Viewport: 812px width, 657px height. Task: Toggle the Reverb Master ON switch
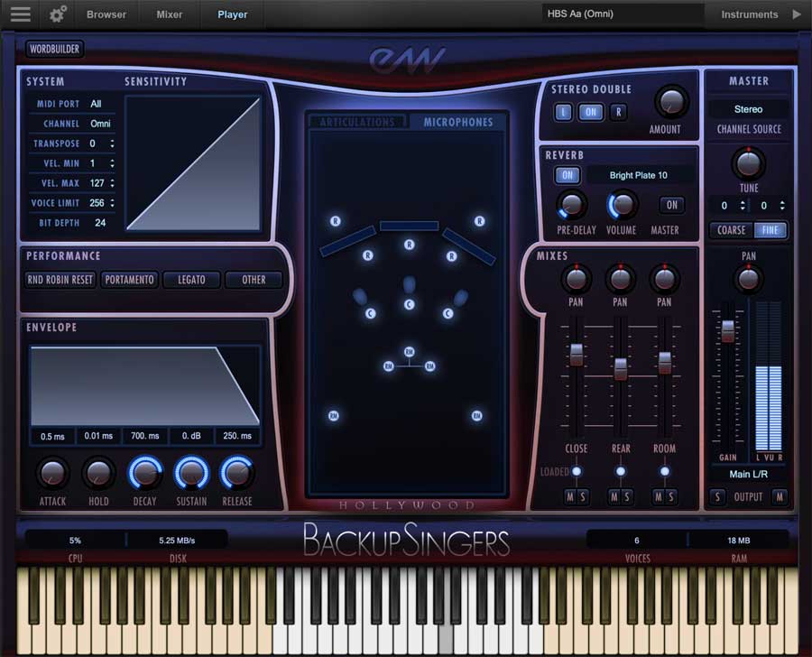671,205
